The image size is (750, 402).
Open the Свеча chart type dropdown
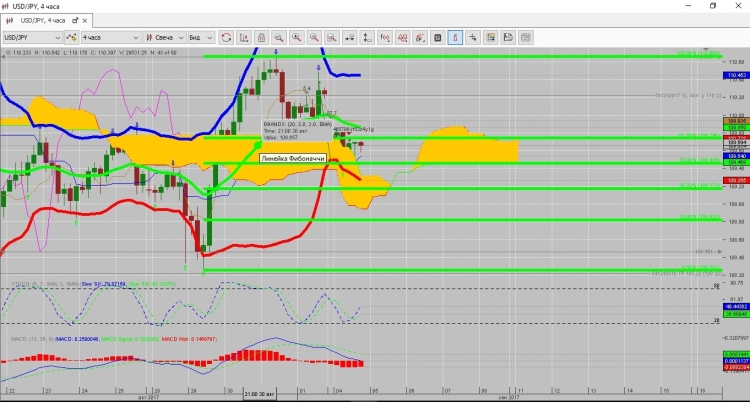tap(164, 37)
